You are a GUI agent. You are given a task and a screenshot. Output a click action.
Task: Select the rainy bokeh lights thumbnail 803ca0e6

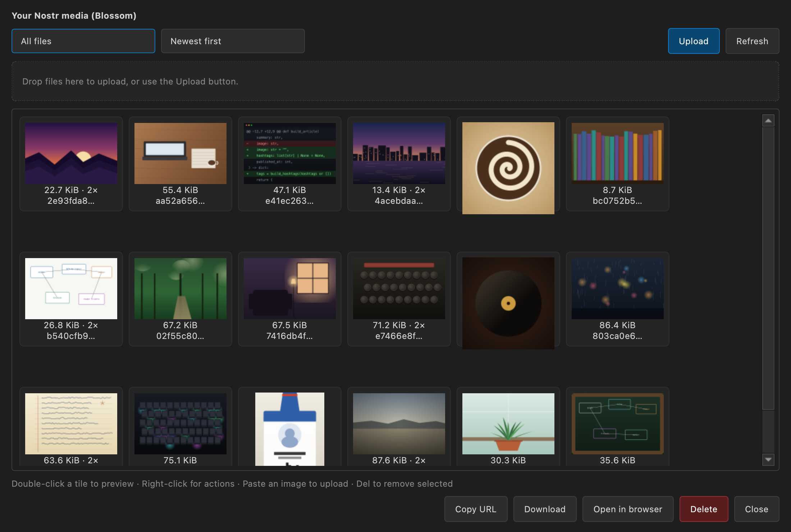point(618,289)
